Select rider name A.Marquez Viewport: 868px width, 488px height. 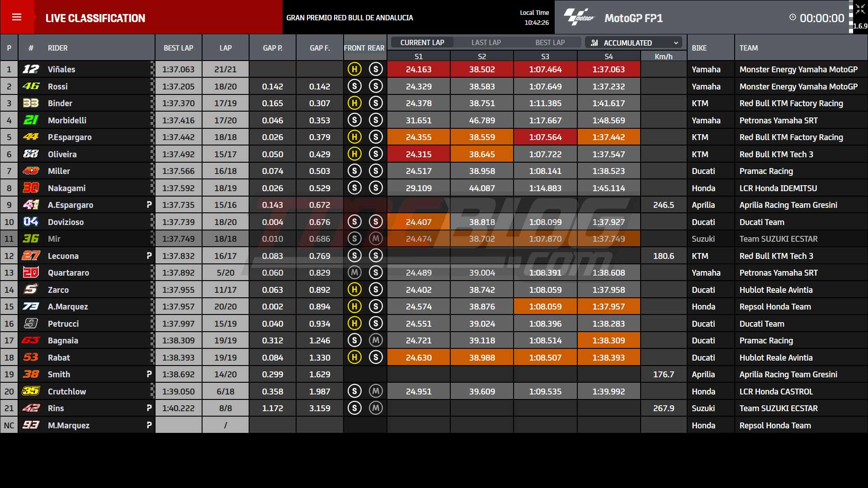[68, 306]
